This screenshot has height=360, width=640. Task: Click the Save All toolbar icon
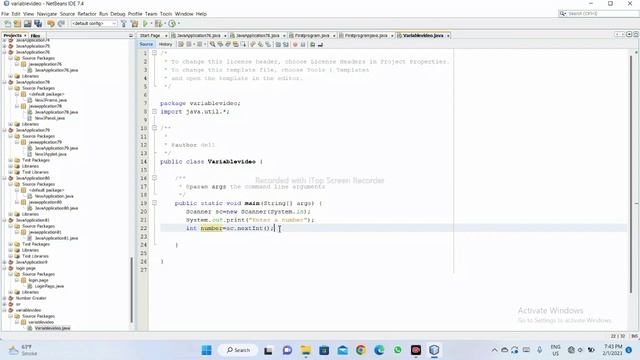click(38, 24)
